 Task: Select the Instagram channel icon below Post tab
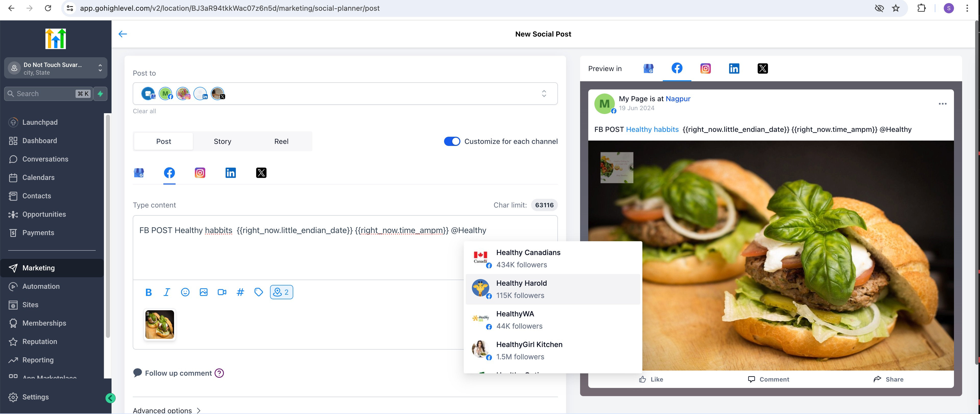200,173
